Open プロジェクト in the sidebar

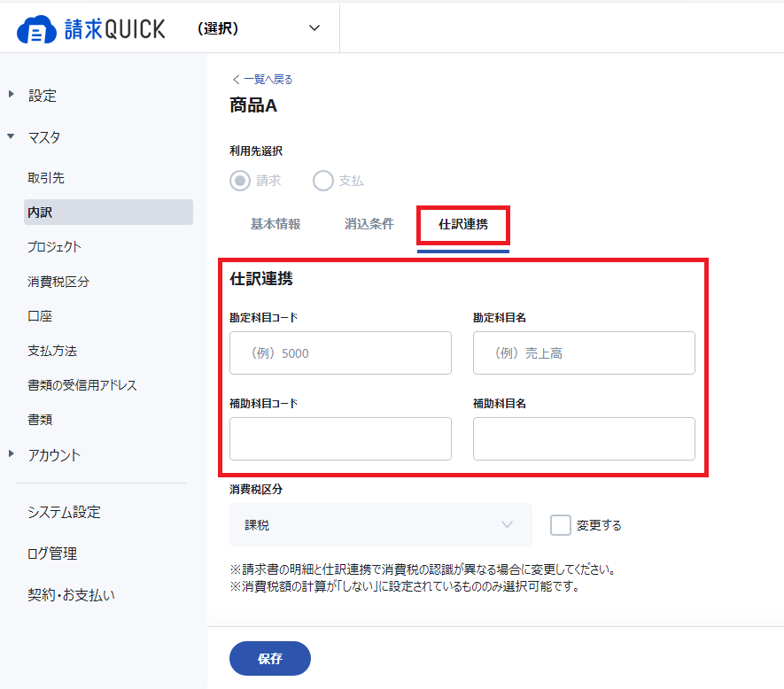[54, 246]
